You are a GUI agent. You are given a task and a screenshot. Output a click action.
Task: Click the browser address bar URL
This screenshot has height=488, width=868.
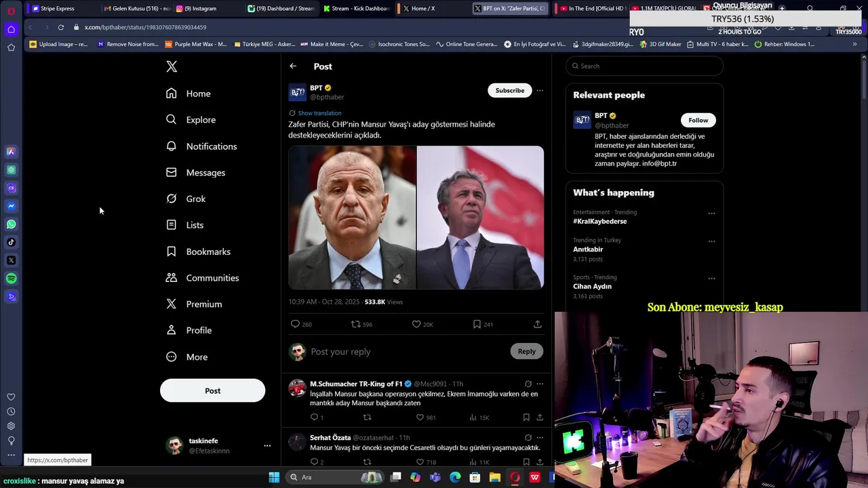pos(145,27)
